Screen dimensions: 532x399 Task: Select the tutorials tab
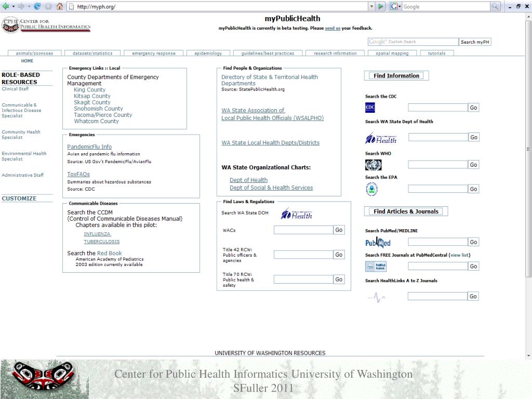pos(436,54)
